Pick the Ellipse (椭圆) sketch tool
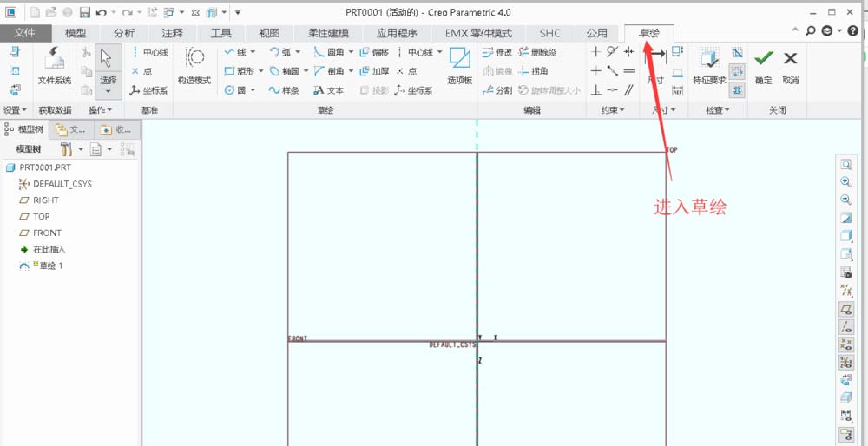This screenshot has height=446, width=868. (x=284, y=71)
